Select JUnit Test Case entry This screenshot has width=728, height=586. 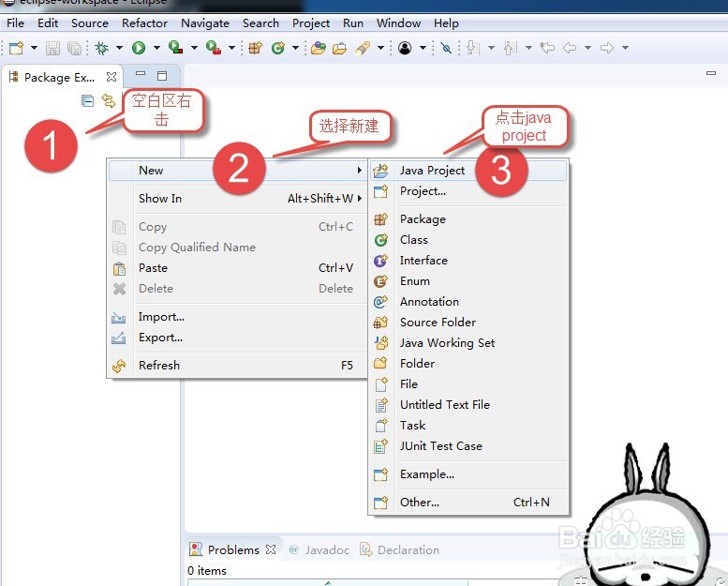point(468,446)
